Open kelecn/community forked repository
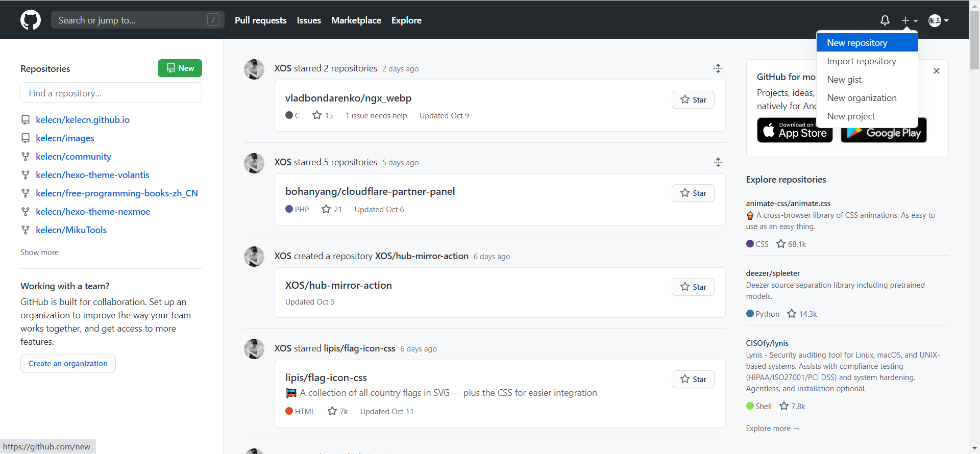 click(73, 157)
